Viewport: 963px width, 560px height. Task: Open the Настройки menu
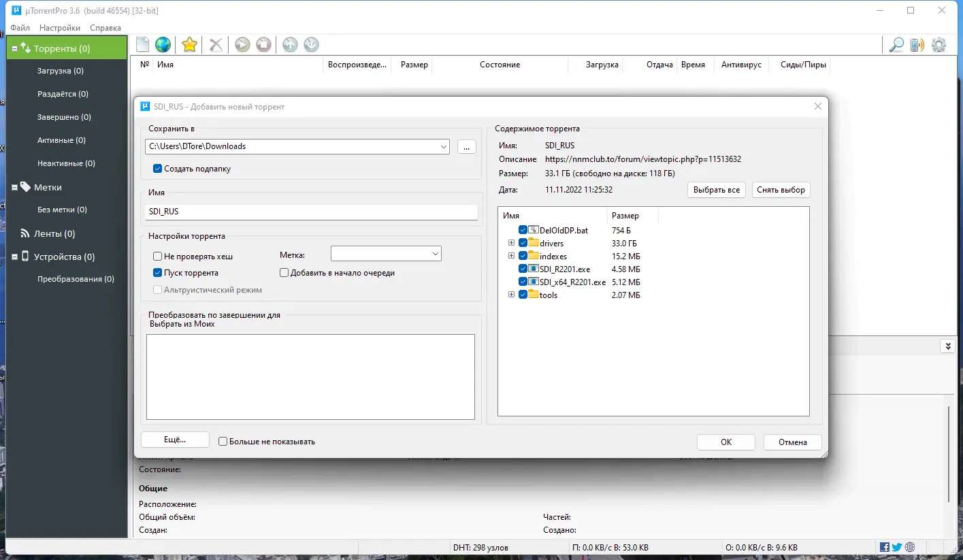[60, 28]
